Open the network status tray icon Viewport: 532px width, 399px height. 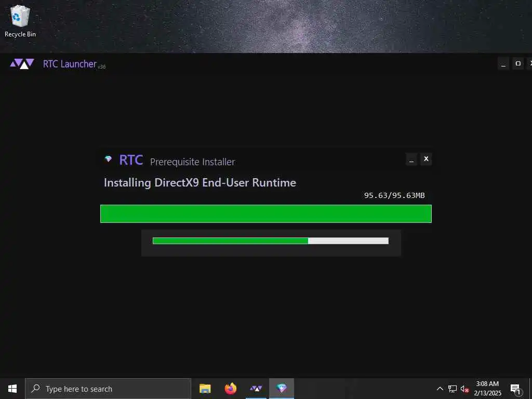pyautogui.click(x=453, y=389)
